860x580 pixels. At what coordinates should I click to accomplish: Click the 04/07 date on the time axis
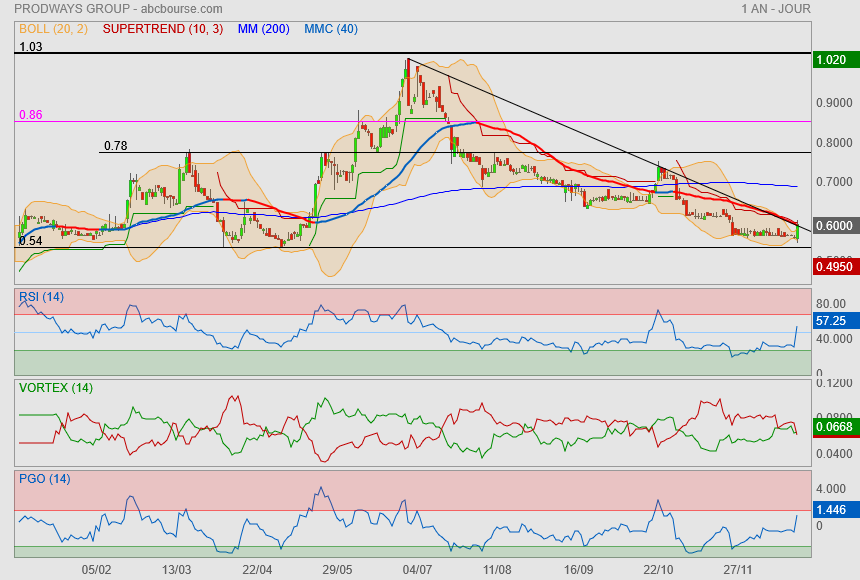point(417,569)
